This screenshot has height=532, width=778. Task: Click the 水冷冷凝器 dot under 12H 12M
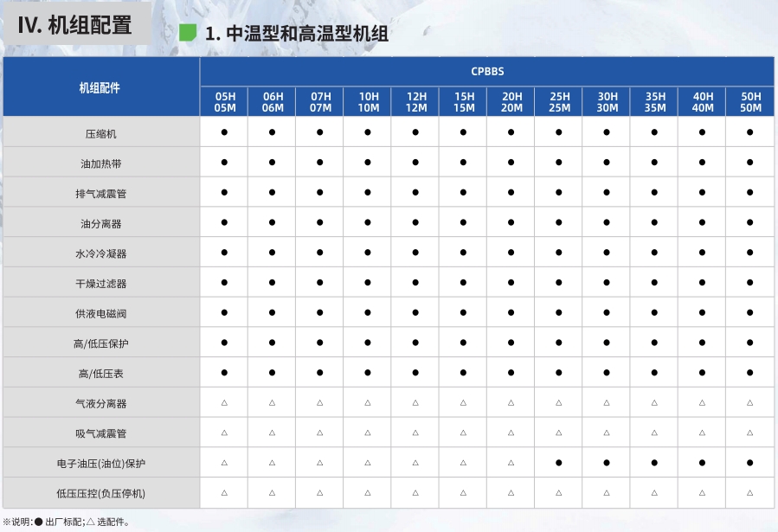point(415,253)
